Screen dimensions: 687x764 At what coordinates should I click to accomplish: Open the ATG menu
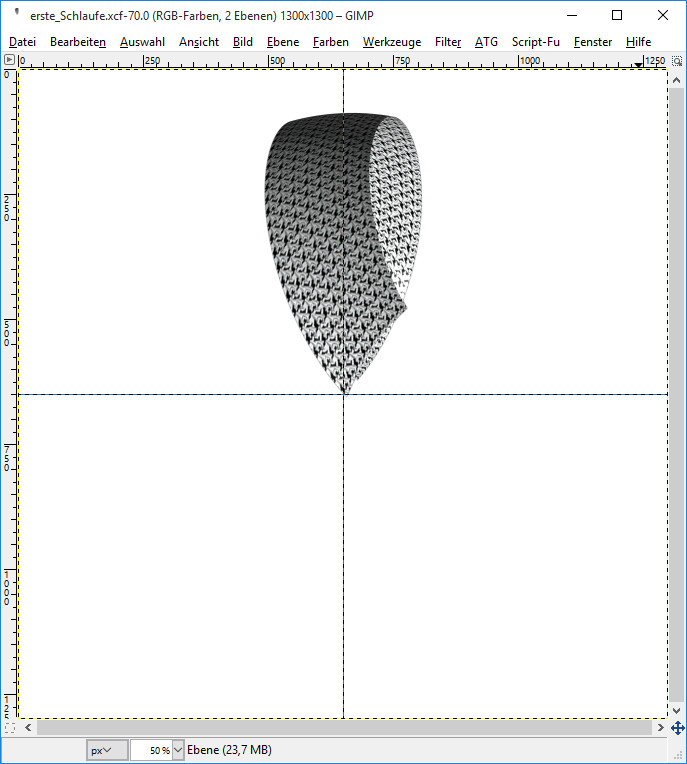[486, 42]
